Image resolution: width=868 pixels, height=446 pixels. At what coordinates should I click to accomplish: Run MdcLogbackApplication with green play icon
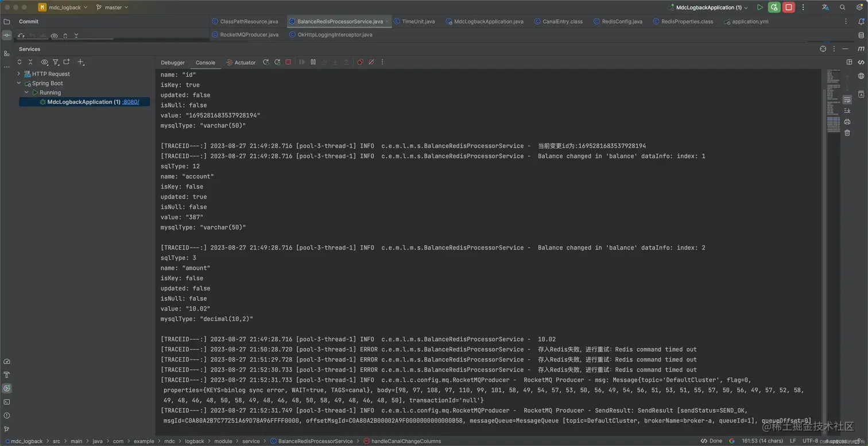(x=760, y=7)
